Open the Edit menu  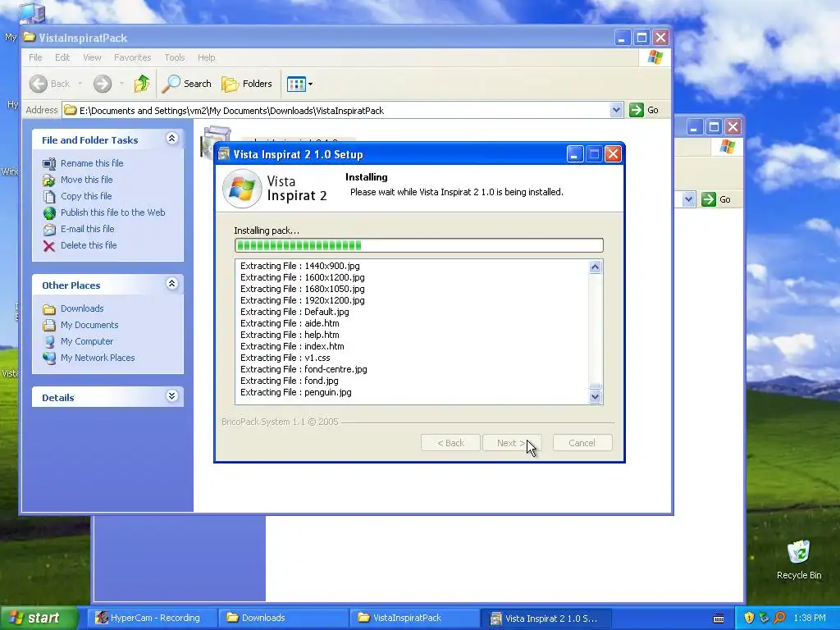click(62, 57)
